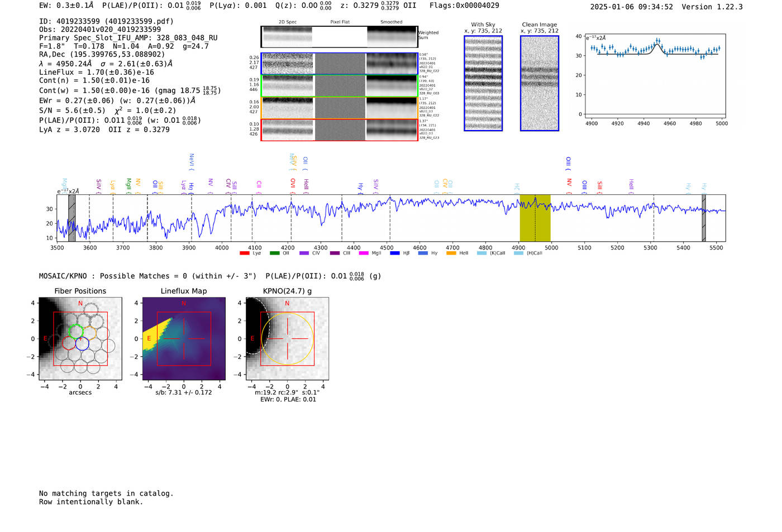Image resolution: width=782 pixels, height=532 pixels.
Task: Click the green fiber circle in Fiber Positions
Action: point(75,330)
